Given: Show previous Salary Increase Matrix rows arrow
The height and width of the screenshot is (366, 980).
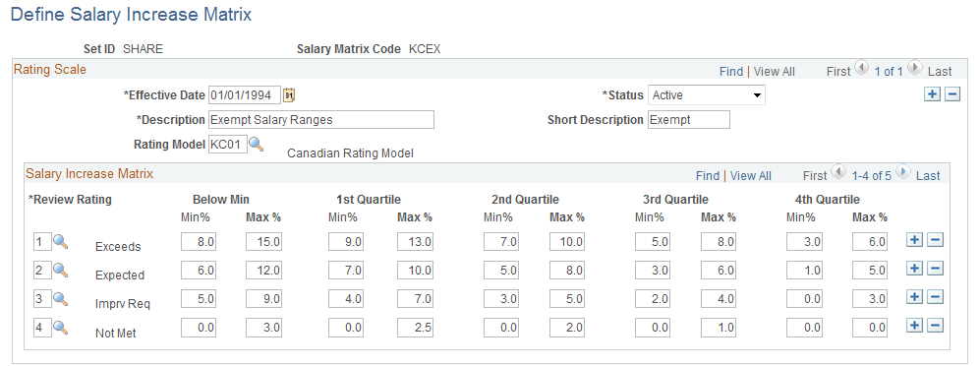Looking at the screenshot, I should [838, 172].
